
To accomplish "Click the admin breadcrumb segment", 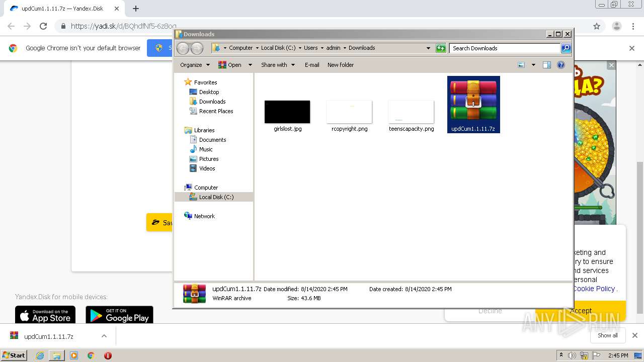I will click(x=333, y=48).
